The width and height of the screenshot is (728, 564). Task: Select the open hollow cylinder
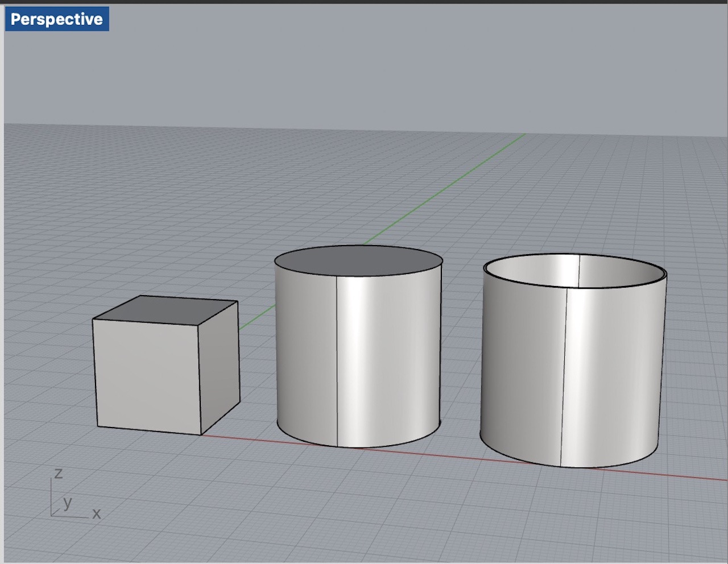click(x=573, y=360)
